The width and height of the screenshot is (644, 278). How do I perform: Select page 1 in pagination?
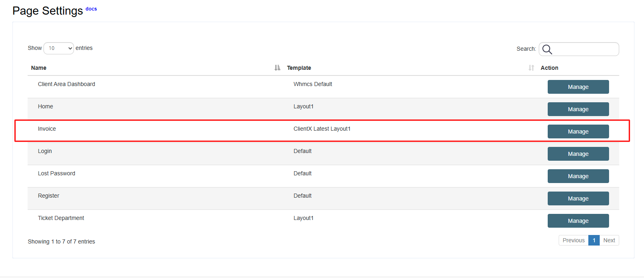coord(594,240)
